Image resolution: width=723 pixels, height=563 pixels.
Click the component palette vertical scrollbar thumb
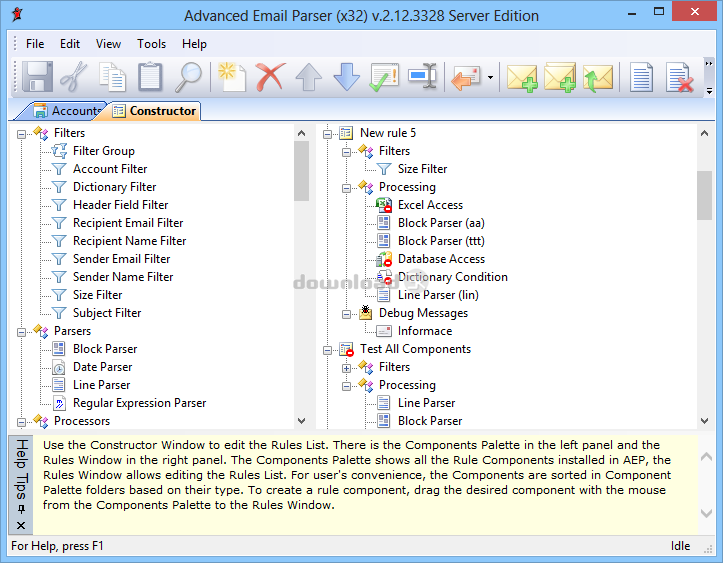(x=302, y=171)
